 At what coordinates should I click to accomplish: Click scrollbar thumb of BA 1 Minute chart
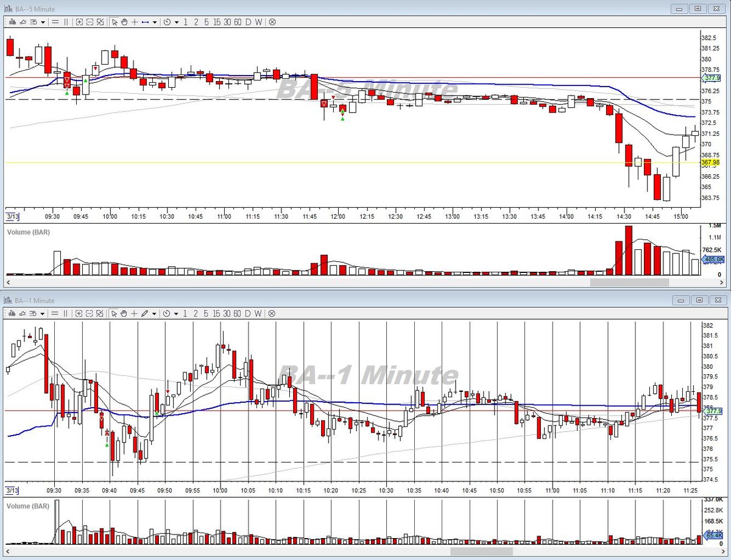(x=481, y=551)
